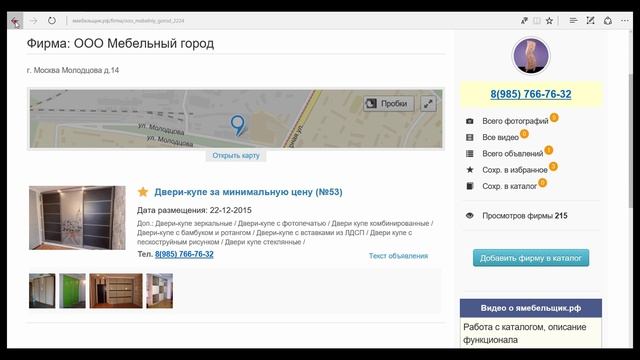Open the Текст объявления link
Image resolution: width=640 pixels, height=360 pixels.
(398, 256)
